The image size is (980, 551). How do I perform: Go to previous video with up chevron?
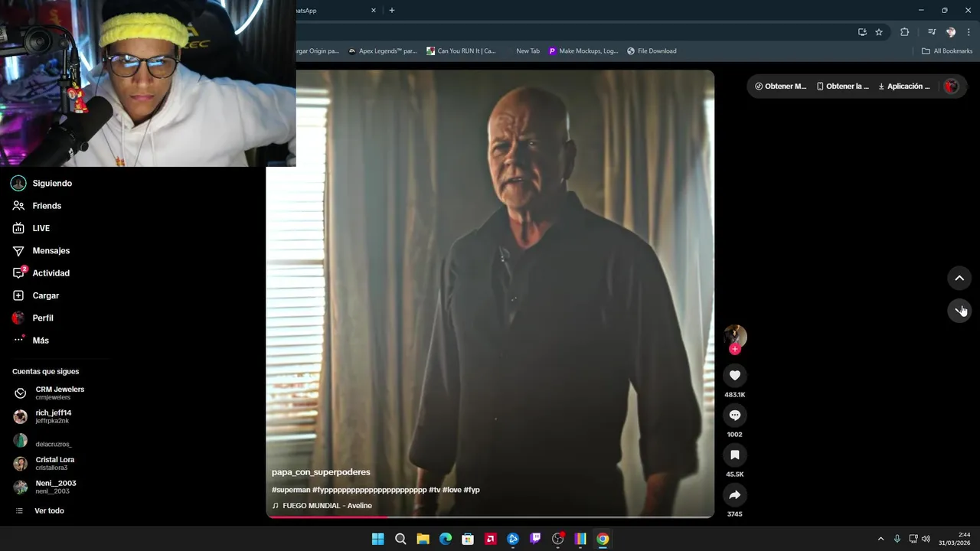(x=959, y=278)
